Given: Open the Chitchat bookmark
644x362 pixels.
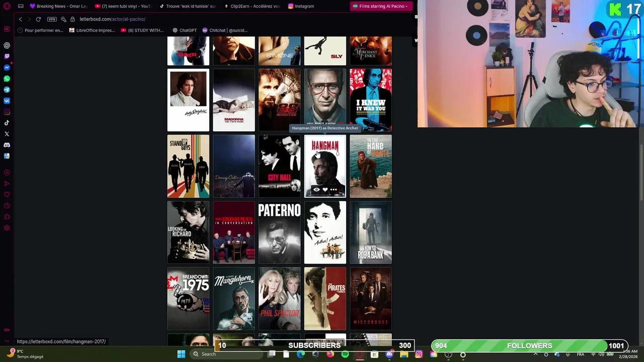Looking at the screenshot, I should click(225, 30).
